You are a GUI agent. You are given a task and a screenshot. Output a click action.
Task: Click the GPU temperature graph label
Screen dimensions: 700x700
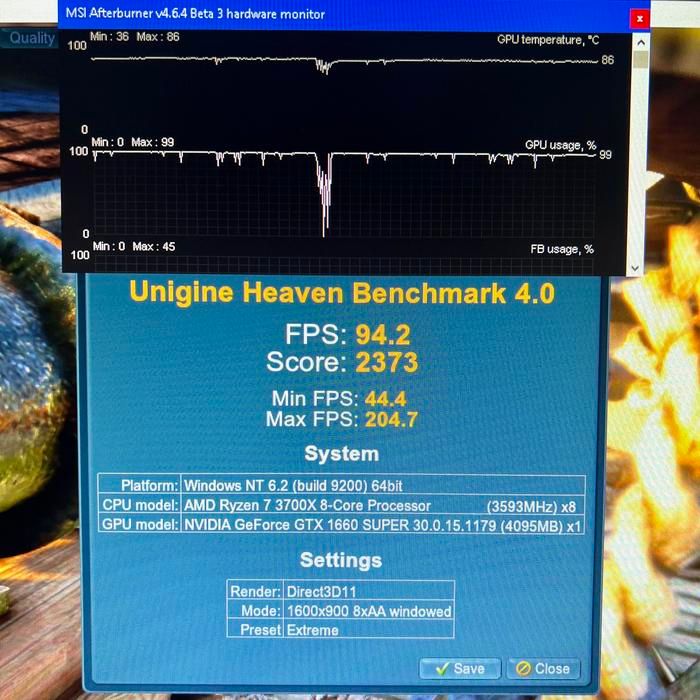[x=547, y=40]
